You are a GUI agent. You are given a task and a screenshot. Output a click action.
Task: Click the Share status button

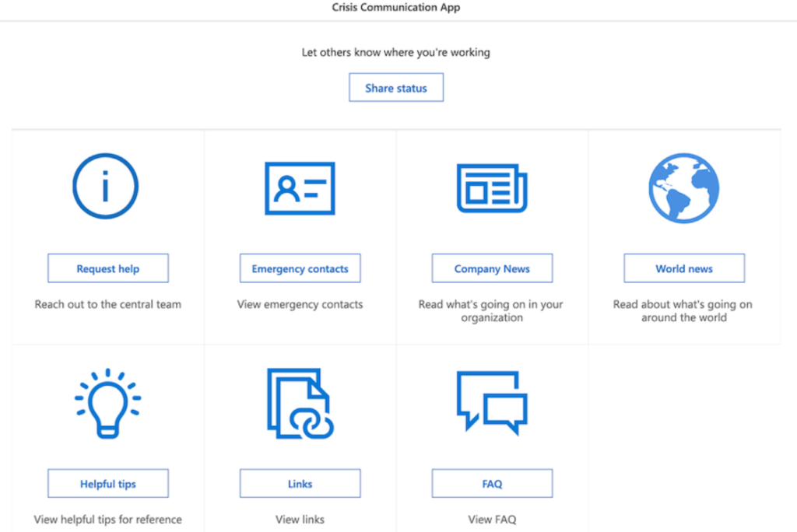click(x=396, y=87)
